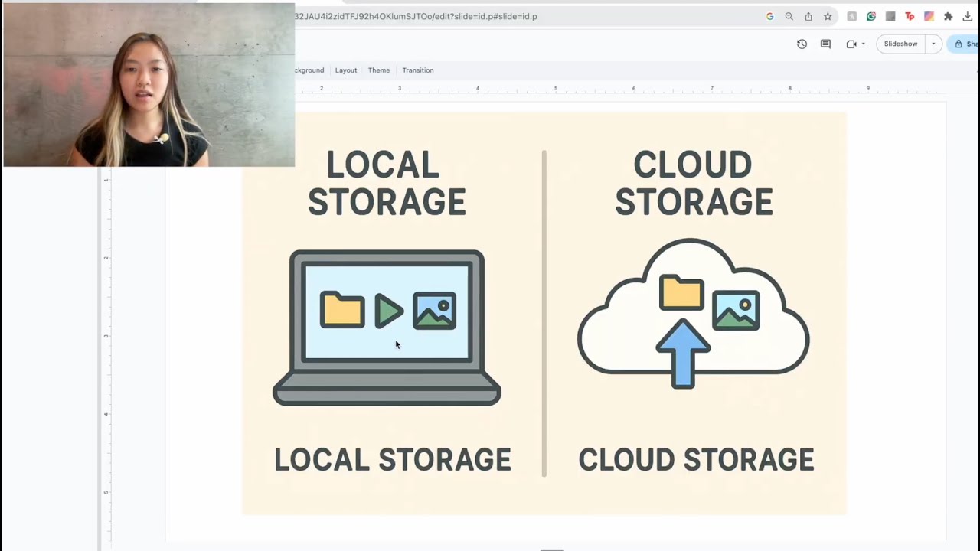The width and height of the screenshot is (980, 551).
Task: Click the folder icon inside the cloud
Action: [x=681, y=293]
